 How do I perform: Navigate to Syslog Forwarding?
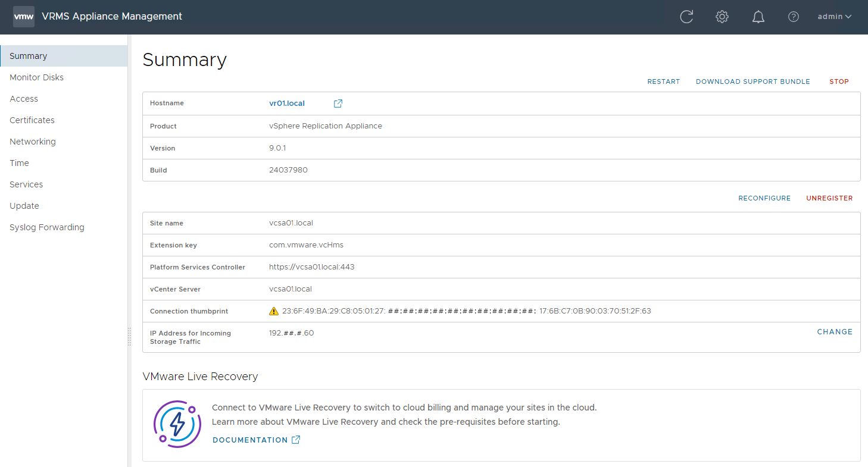[47, 227]
